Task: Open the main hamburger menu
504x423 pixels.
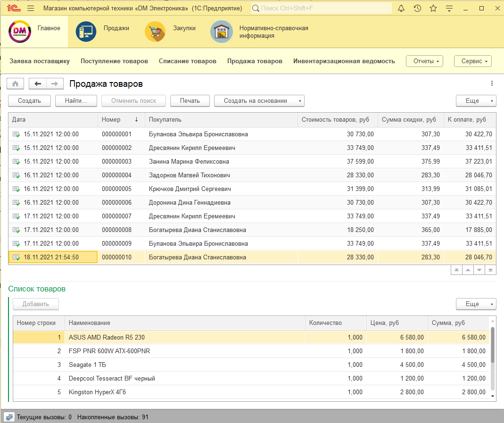Action: pos(31,8)
